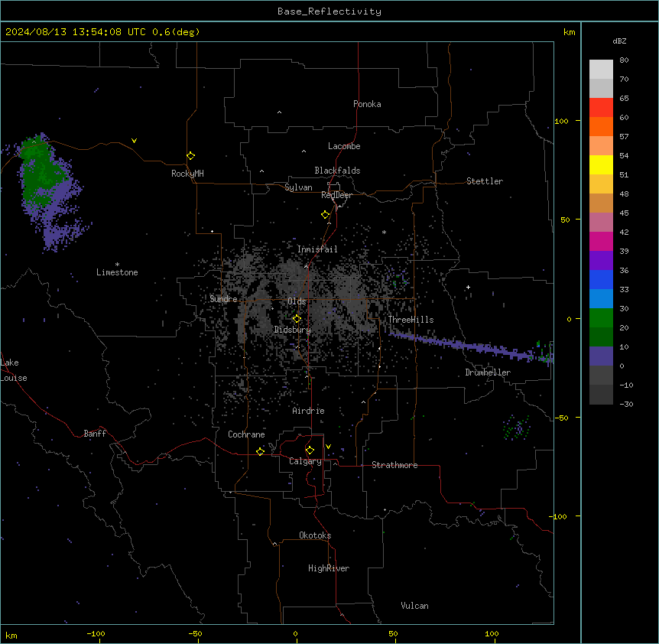
Task: Click the Strathmore label
Action: pos(394,465)
